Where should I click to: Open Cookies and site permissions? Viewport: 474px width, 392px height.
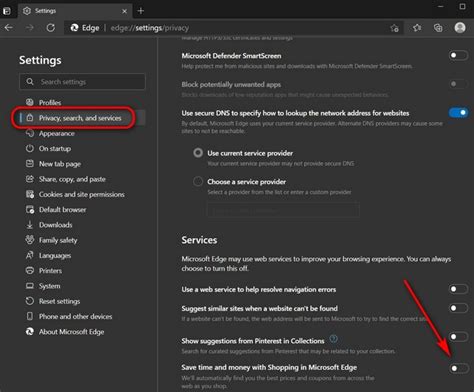(x=82, y=194)
